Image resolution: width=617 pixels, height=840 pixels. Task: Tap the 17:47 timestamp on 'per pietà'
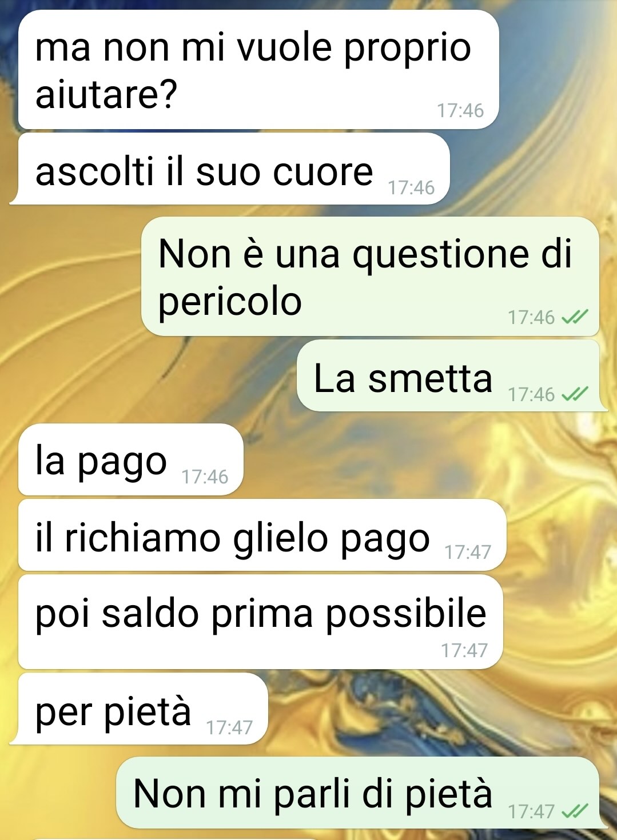coord(229,727)
